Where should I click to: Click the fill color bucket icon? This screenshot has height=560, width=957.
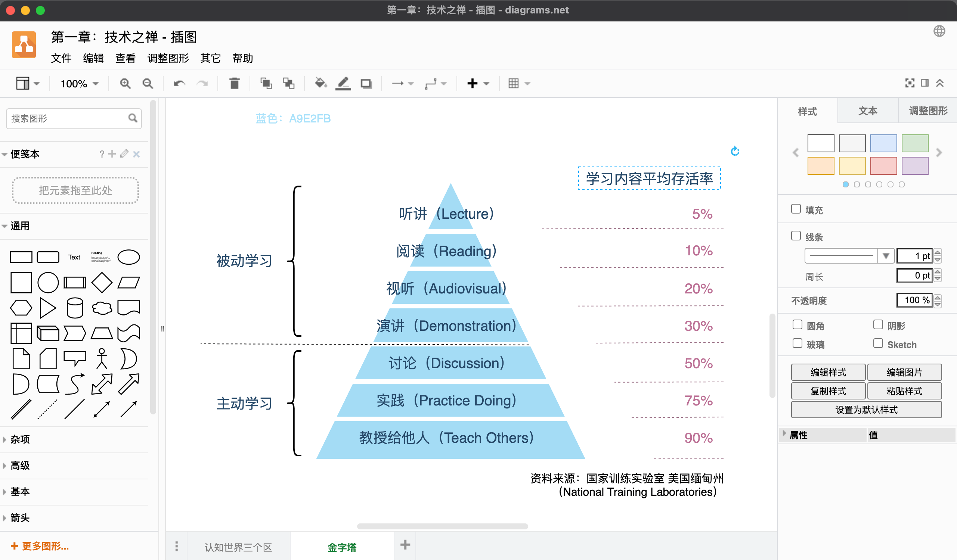tap(320, 83)
